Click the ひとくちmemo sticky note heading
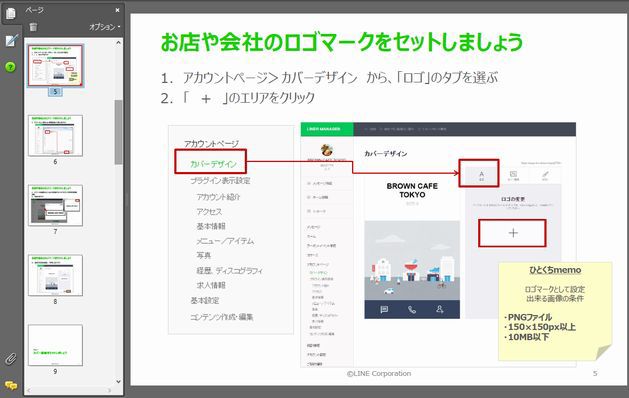 (555, 270)
